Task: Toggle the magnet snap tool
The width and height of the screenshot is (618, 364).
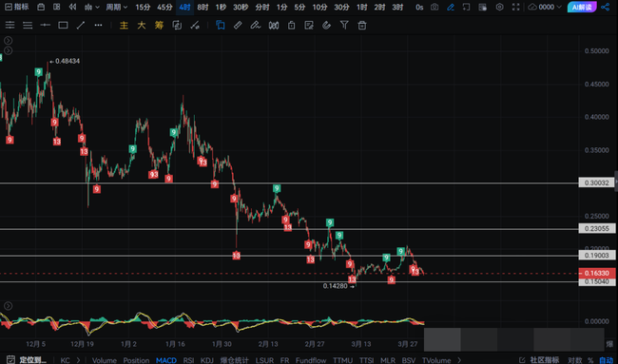Action: [x=326, y=26]
